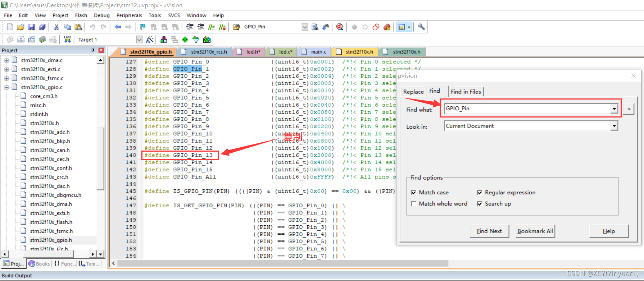This screenshot has height=281, width=644.
Task: Download to flash using the LOAD icon
Action: point(67,40)
